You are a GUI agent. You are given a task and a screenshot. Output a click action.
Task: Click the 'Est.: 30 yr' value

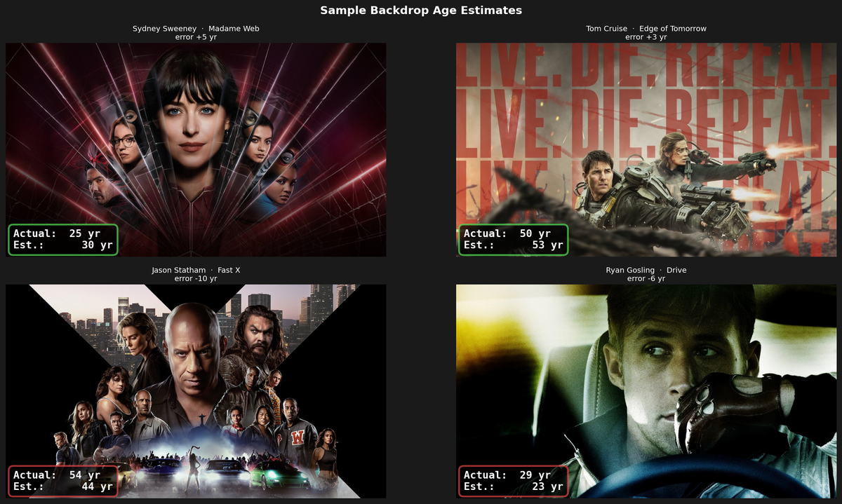(x=63, y=245)
